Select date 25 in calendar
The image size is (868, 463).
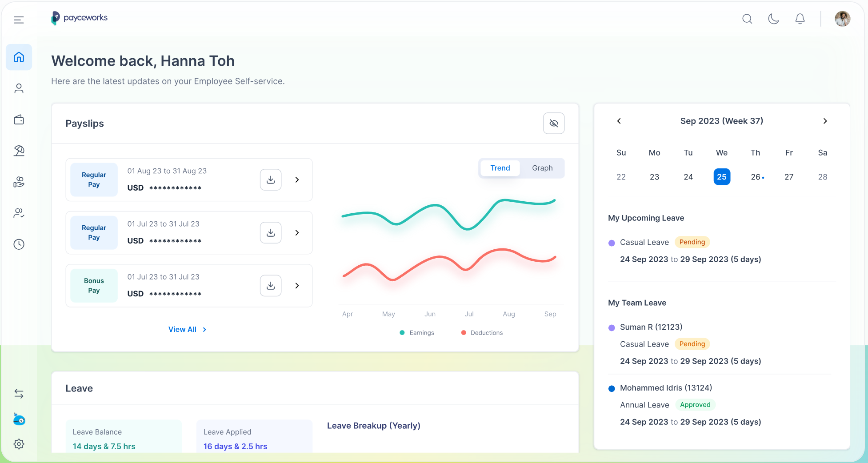722,177
